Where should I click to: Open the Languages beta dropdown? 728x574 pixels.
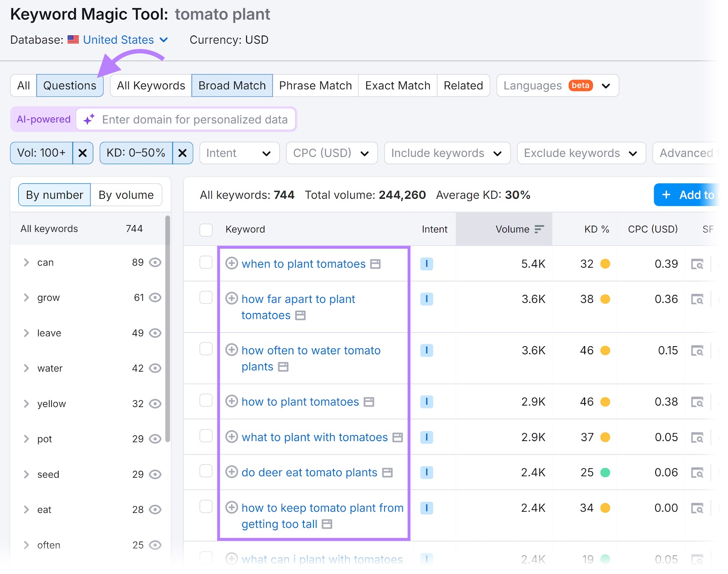(557, 86)
